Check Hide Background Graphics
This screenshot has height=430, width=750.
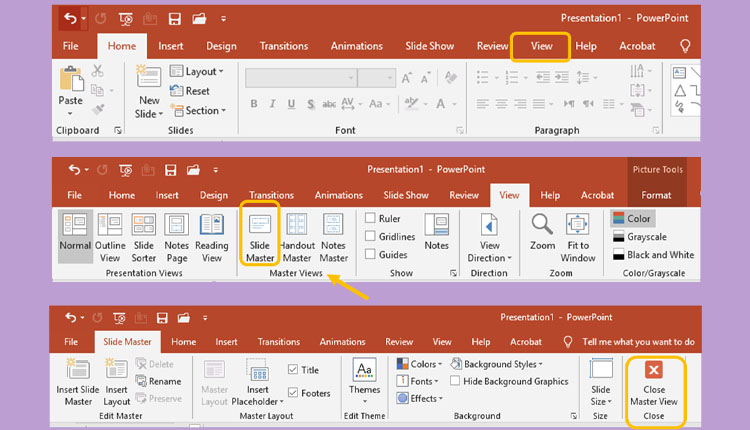pyautogui.click(x=456, y=381)
